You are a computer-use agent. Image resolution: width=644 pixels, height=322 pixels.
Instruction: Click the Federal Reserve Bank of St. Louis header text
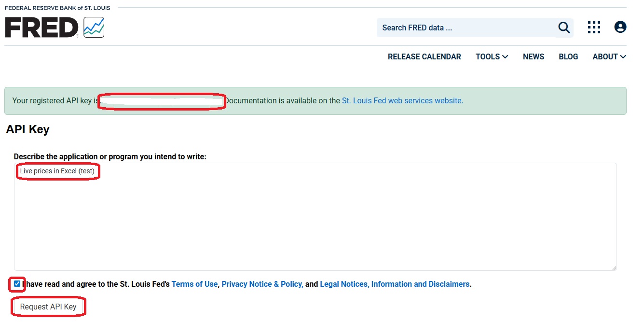(57, 8)
